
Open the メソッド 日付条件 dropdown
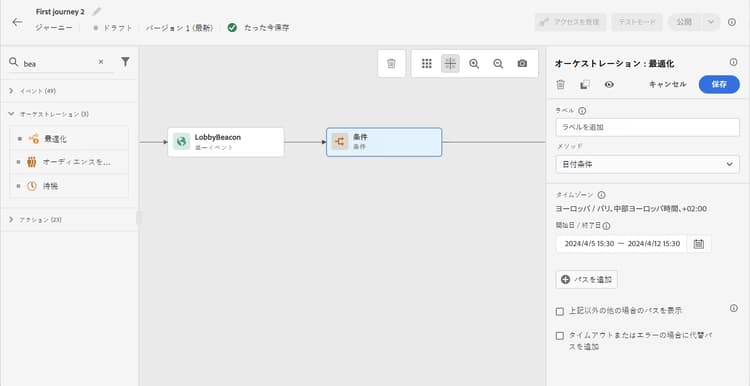(x=648, y=164)
